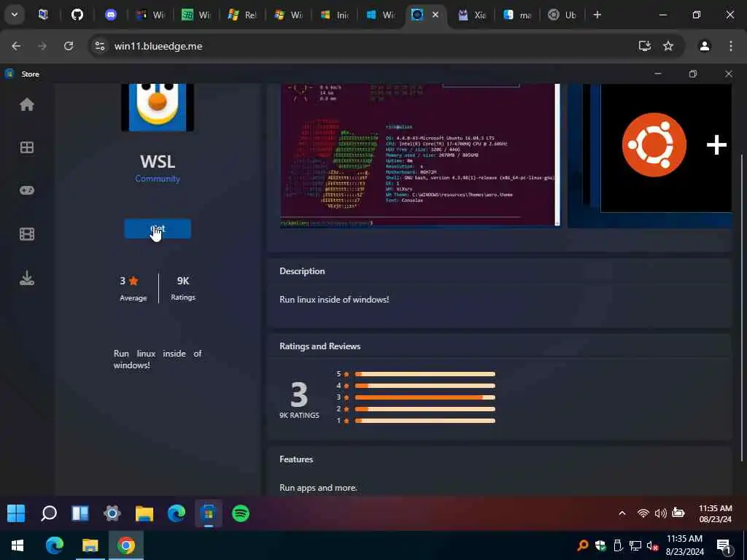
Task: Close the active Chrome tab
Action: coord(435,15)
